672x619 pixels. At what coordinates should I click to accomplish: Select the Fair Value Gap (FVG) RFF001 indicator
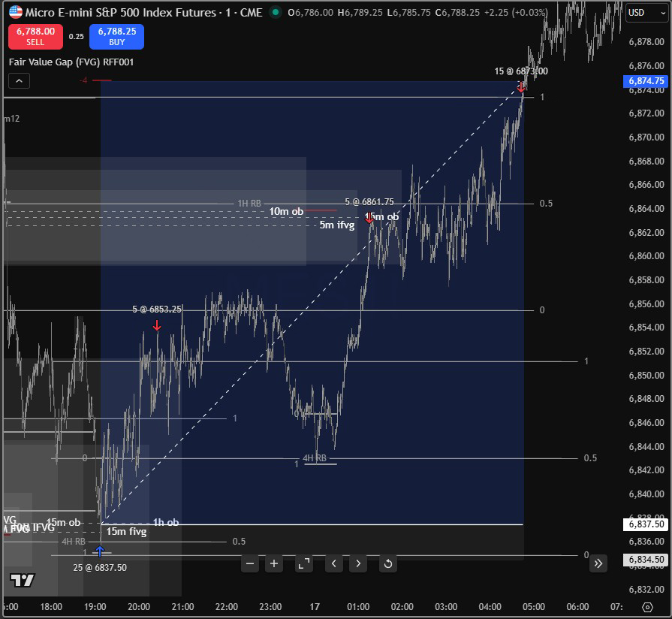pos(71,62)
